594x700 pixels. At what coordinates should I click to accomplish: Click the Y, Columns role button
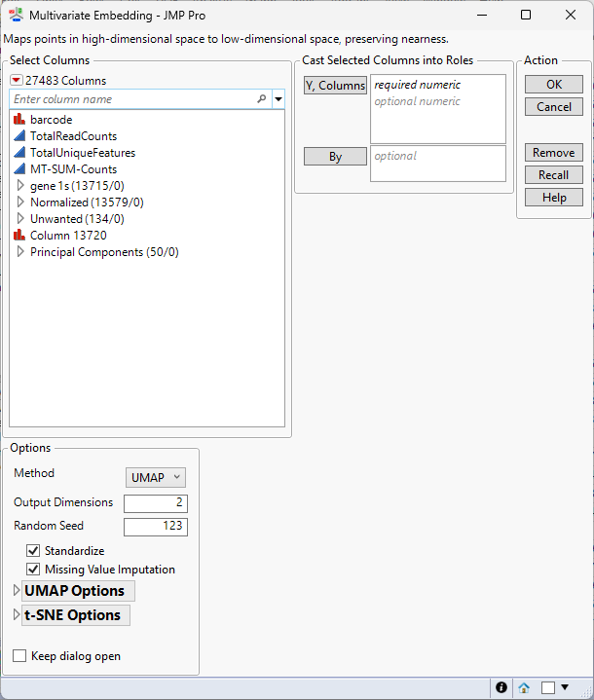(335, 85)
